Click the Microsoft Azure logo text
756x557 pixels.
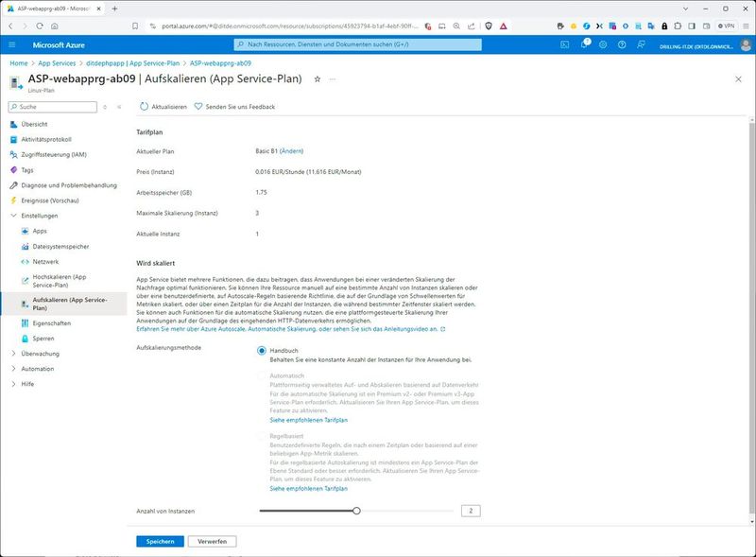tap(59, 44)
